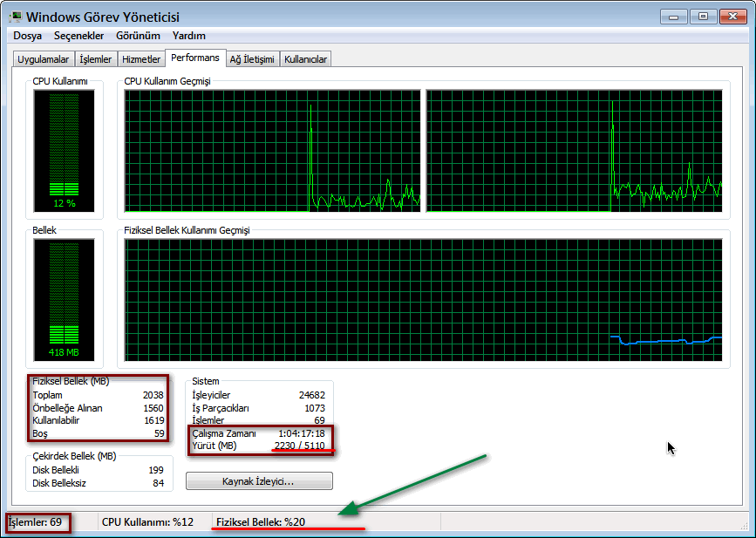Click the Sistem group label
The width and height of the screenshot is (756, 538).
tap(206, 381)
